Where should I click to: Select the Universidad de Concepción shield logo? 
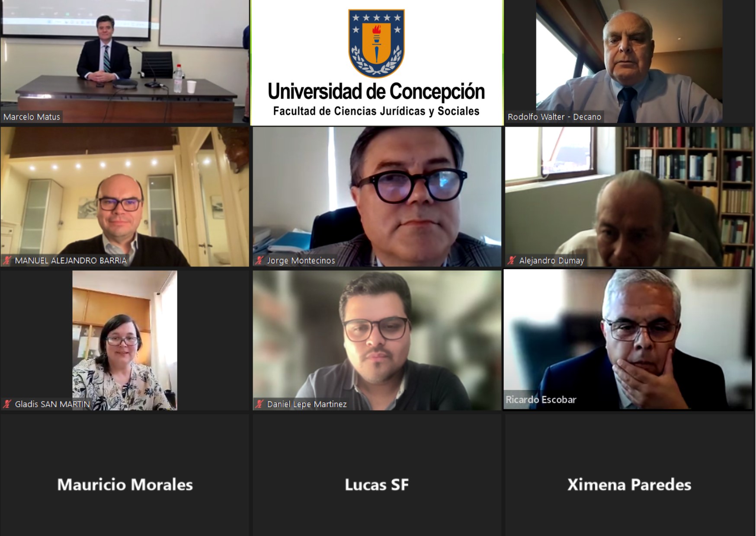click(x=376, y=43)
